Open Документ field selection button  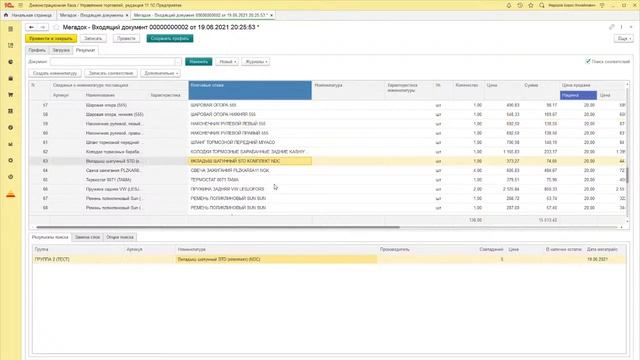pos(178,62)
